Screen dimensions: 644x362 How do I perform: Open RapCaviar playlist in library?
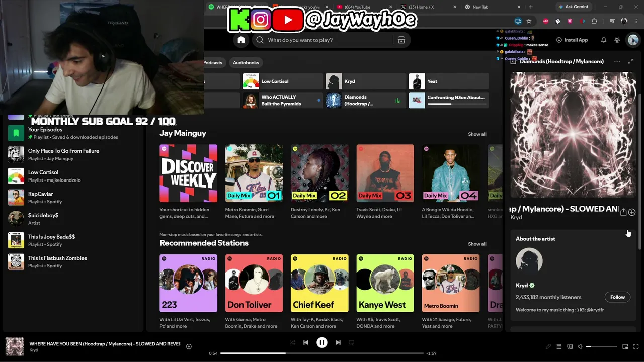pos(73,198)
